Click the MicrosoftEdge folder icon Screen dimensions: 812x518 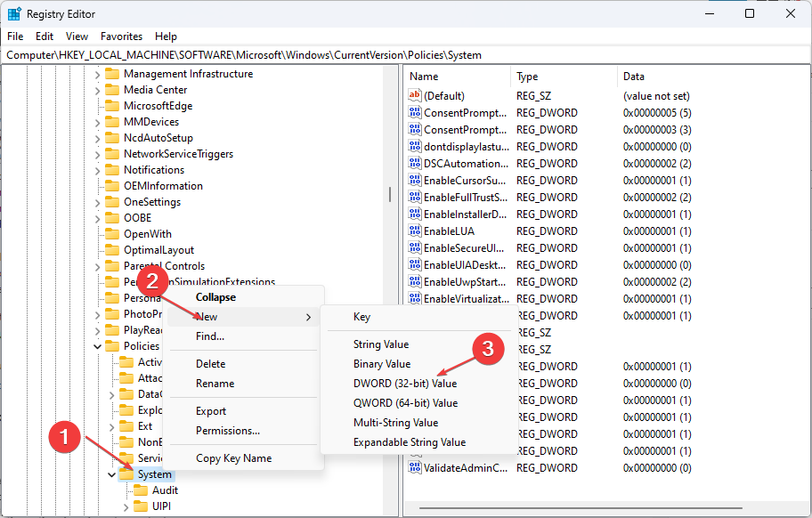(112, 106)
